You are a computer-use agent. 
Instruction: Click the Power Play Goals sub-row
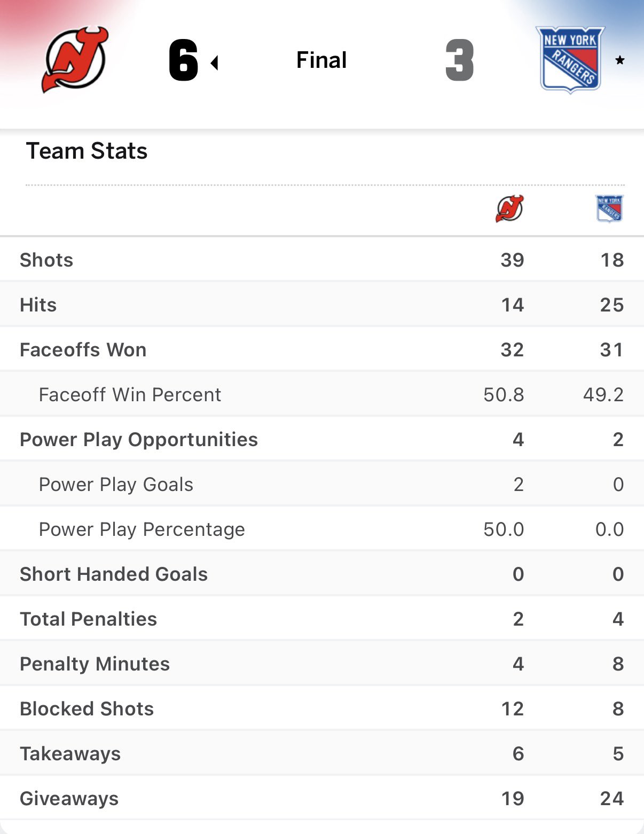116,485
